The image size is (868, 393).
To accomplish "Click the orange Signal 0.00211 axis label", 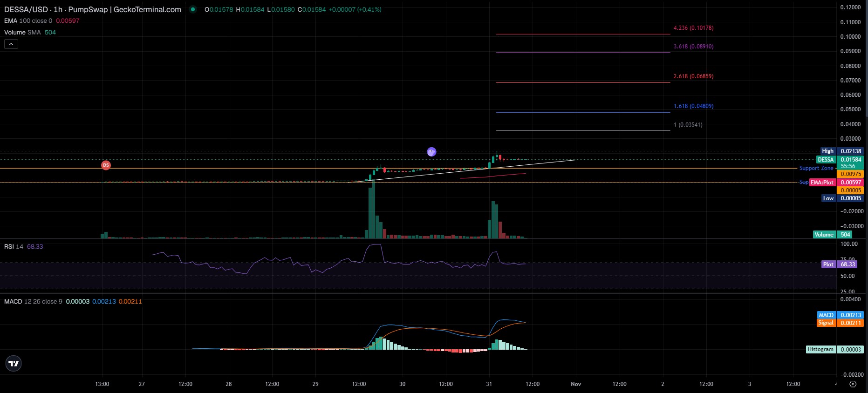I will pyautogui.click(x=841, y=323).
